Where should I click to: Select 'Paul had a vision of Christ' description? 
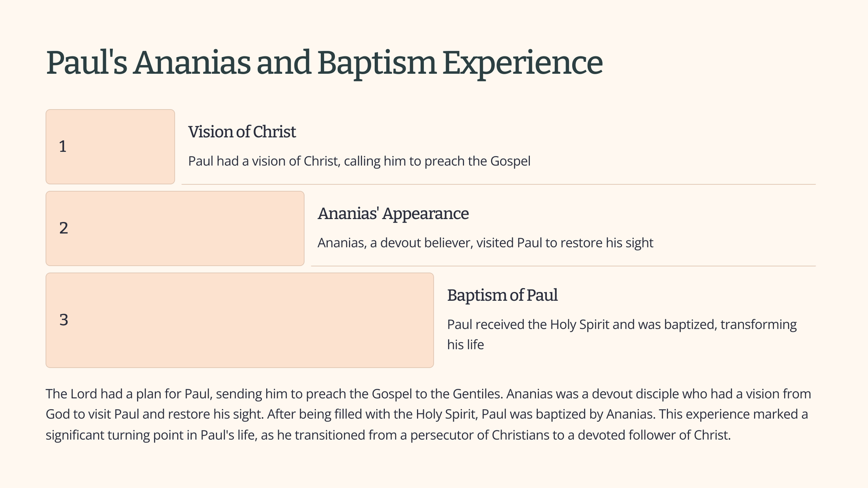coord(359,161)
